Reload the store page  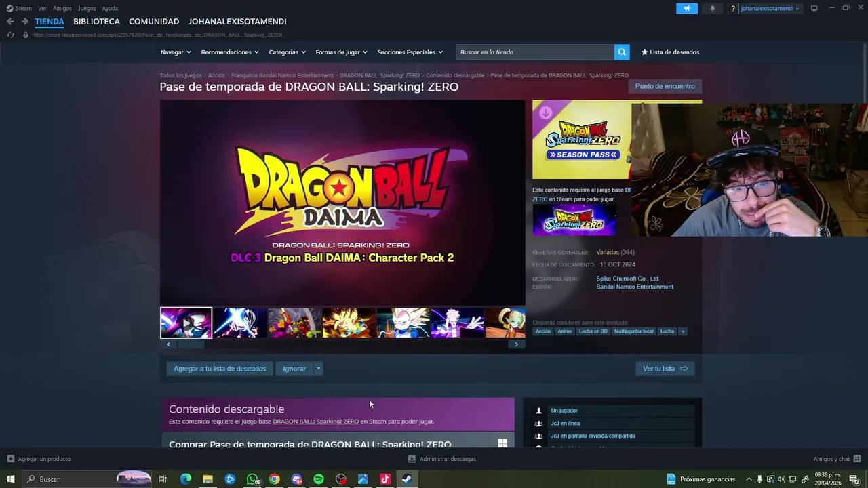[11, 35]
